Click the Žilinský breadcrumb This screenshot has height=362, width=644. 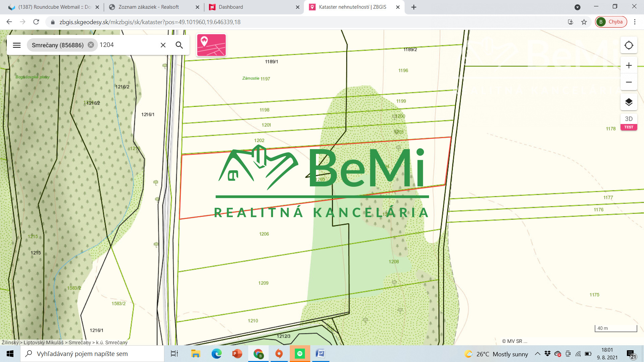pyautogui.click(x=10, y=343)
